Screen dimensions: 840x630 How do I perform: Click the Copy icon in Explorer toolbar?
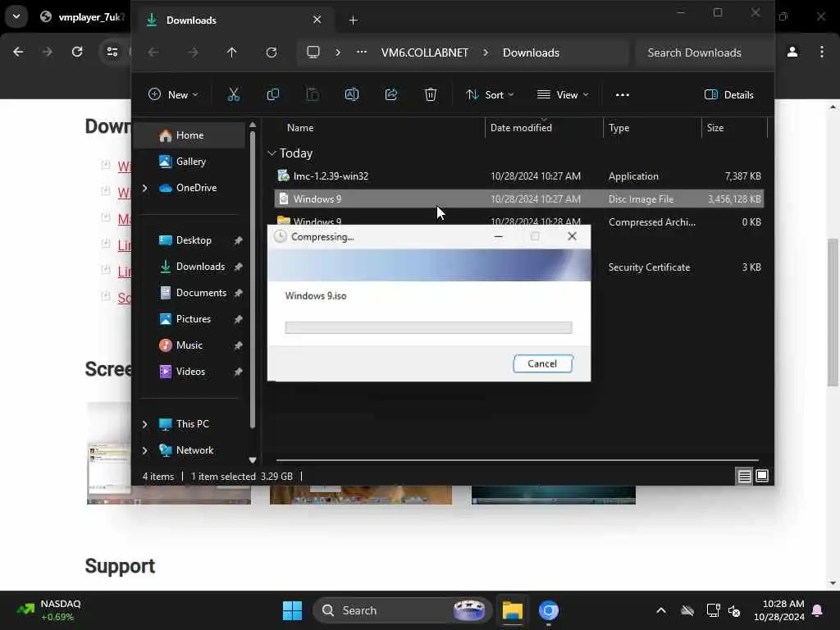[272, 95]
